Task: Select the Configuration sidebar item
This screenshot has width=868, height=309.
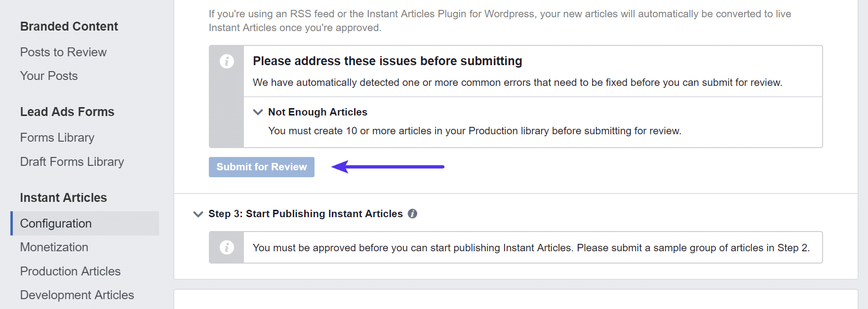Action: 56,224
